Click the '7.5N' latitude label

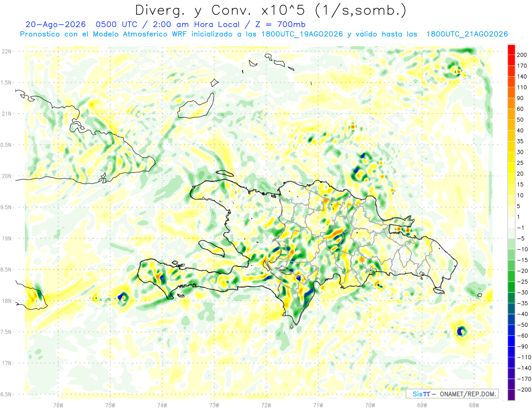pos(6,332)
